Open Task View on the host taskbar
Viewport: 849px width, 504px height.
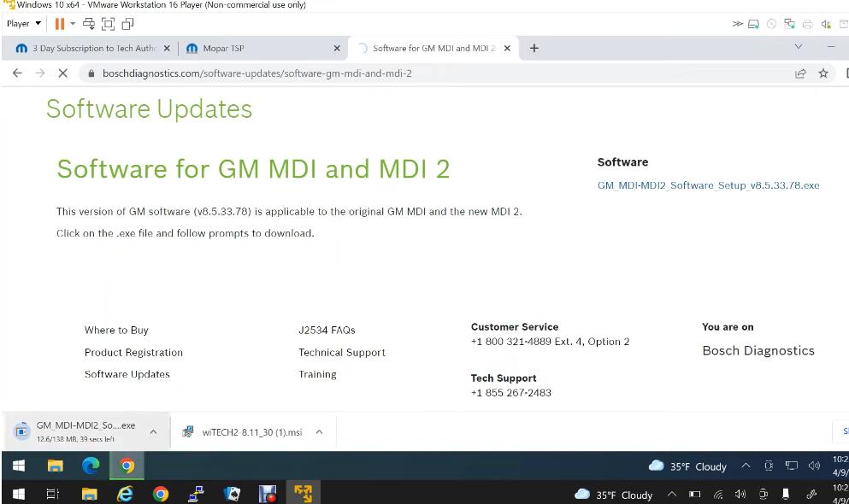pyautogui.click(x=52, y=494)
